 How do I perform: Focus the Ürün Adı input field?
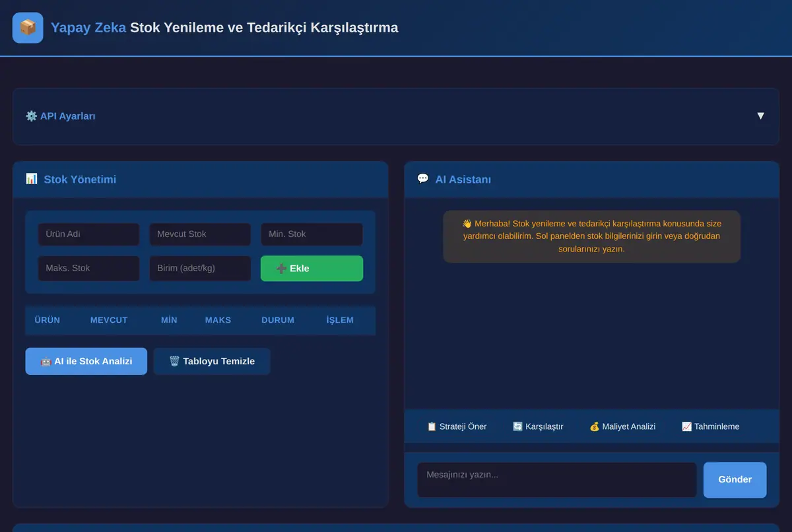tap(88, 234)
